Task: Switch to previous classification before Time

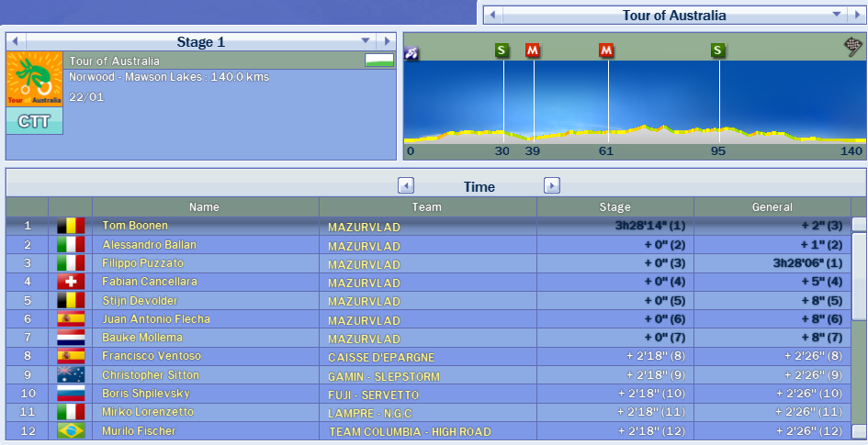Action: [406, 185]
